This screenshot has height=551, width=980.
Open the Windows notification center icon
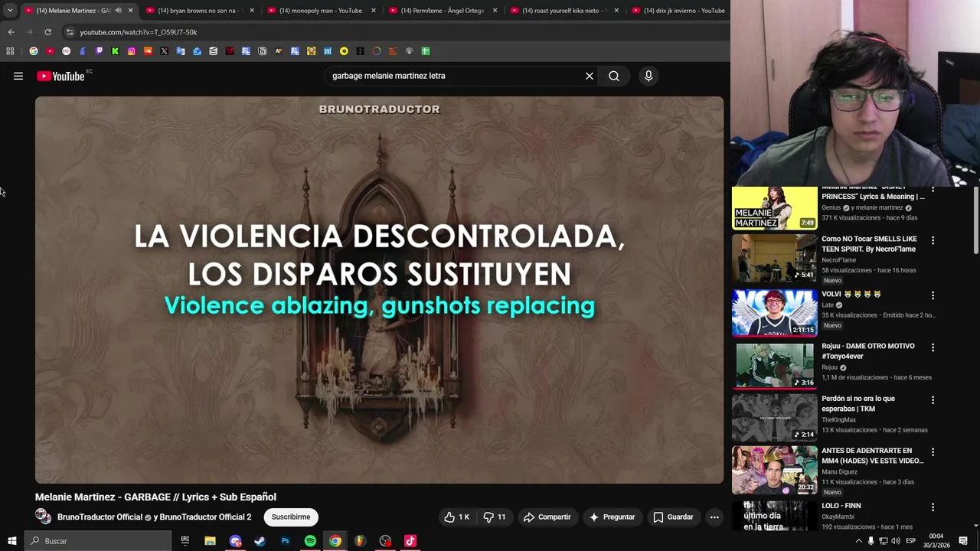(x=963, y=541)
